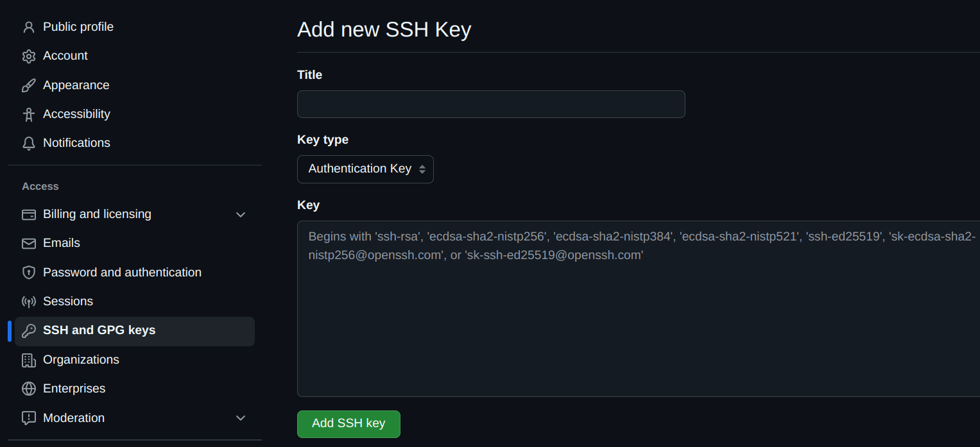Open the Key type dropdown
Image resolution: width=980 pixels, height=447 pixels.
tap(365, 169)
